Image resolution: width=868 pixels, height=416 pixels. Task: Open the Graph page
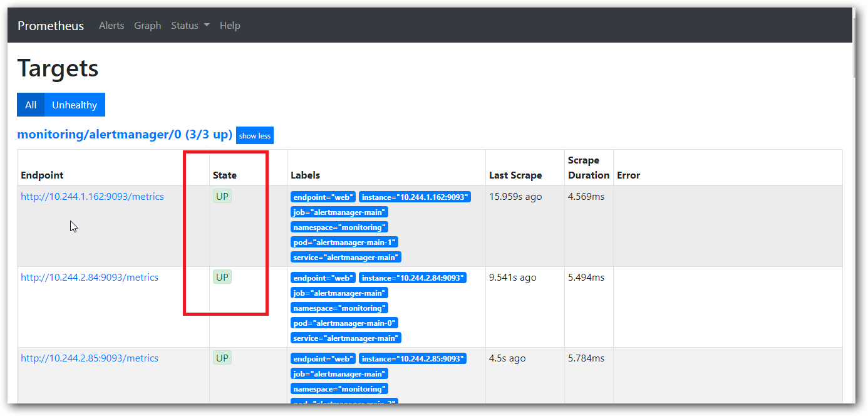[148, 26]
